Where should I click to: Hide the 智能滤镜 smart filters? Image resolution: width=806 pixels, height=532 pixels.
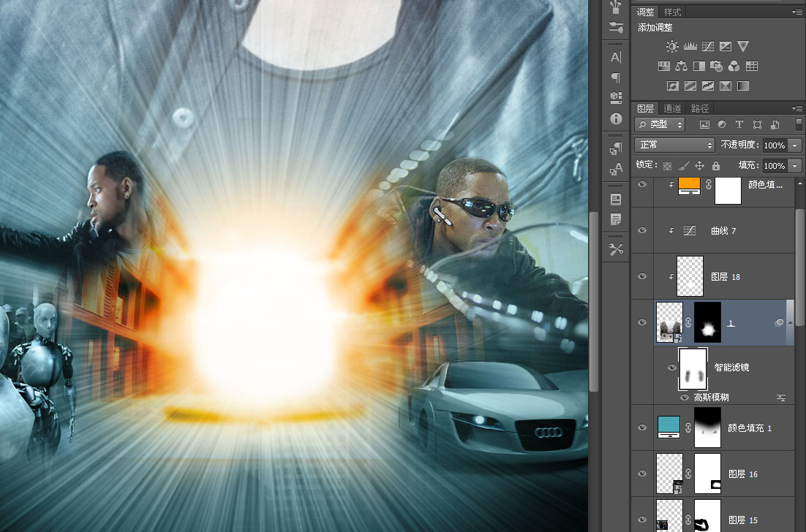coord(672,367)
